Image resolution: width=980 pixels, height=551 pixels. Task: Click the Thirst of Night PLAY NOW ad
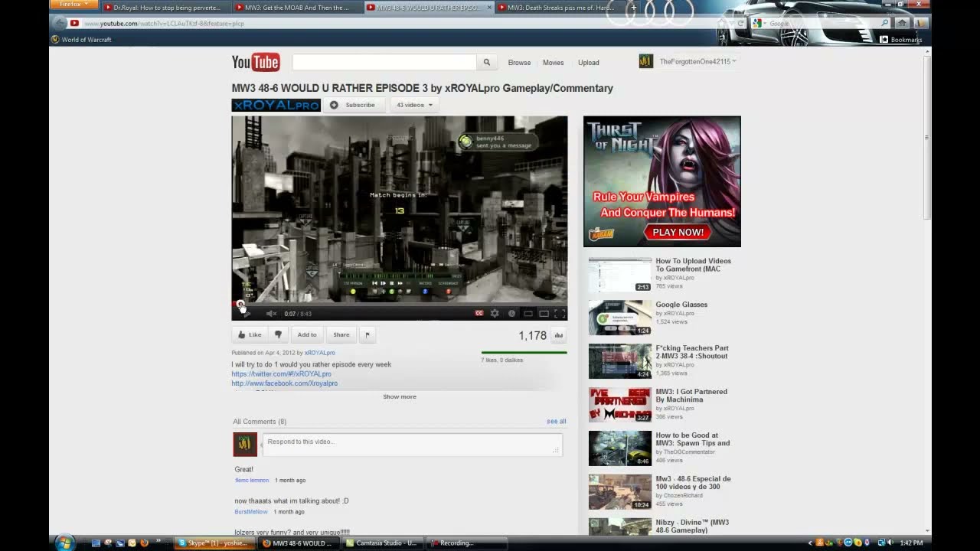[x=678, y=232]
